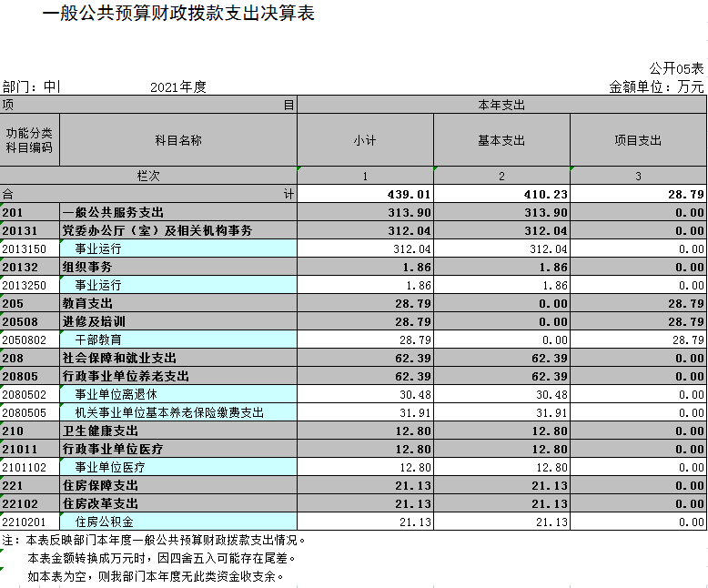The width and height of the screenshot is (708, 588).
Task: Select the 事业单位医疗 cell
Action: (x=178, y=467)
